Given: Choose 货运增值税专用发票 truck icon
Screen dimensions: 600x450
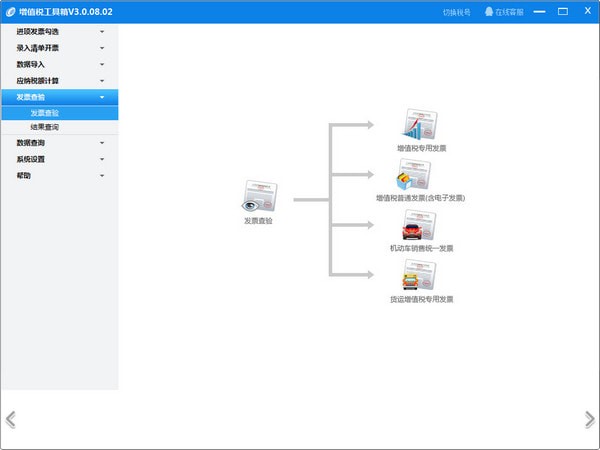Looking at the screenshot, I should pyautogui.click(x=419, y=275).
